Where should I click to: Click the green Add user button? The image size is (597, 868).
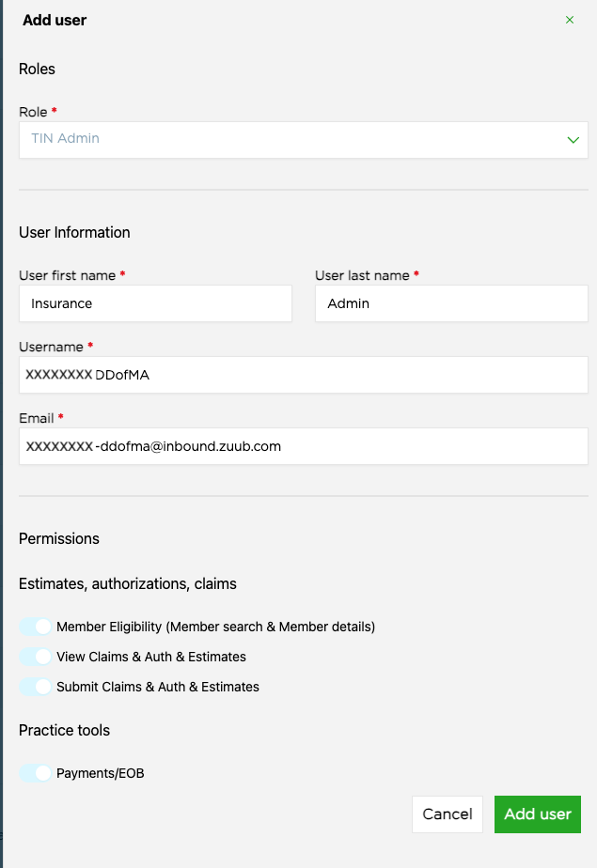(x=538, y=814)
